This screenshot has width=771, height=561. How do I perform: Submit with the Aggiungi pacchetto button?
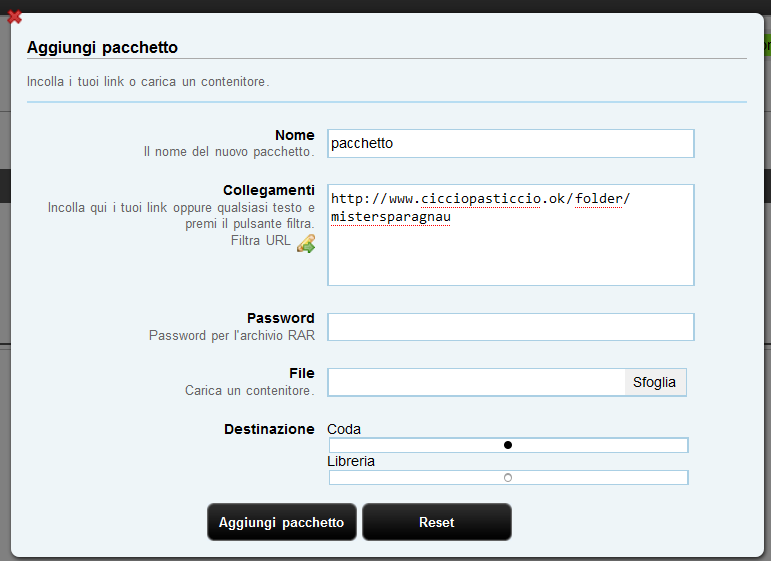tap(282, 522)
